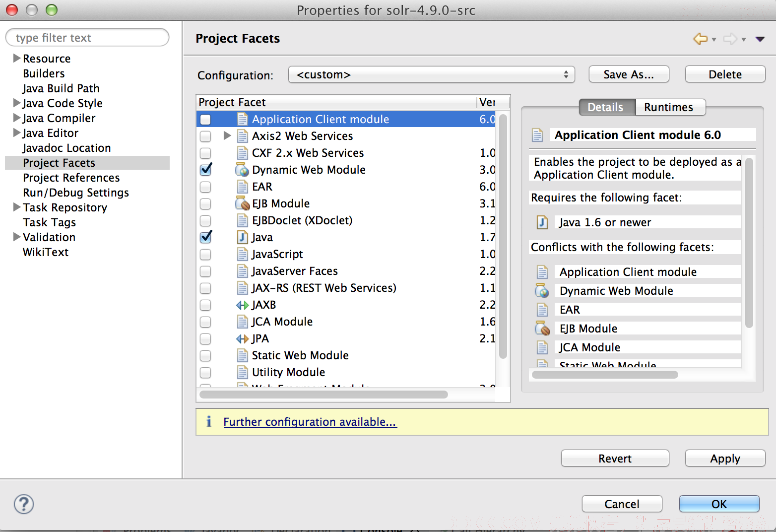Check the JavaScript facet checkbox
The width and height of the screenshot is (776, 532).
(x=205, y=255)
